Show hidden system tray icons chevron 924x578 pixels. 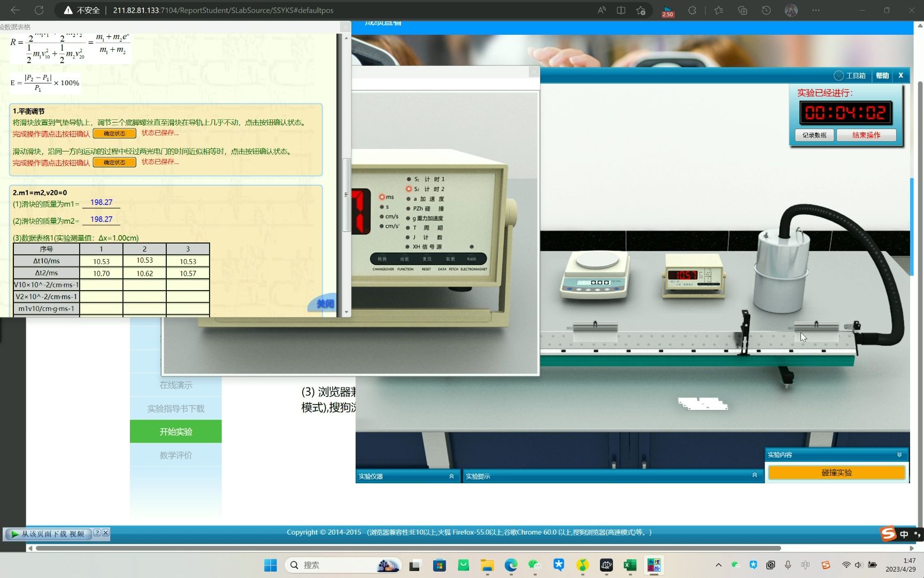719,565
